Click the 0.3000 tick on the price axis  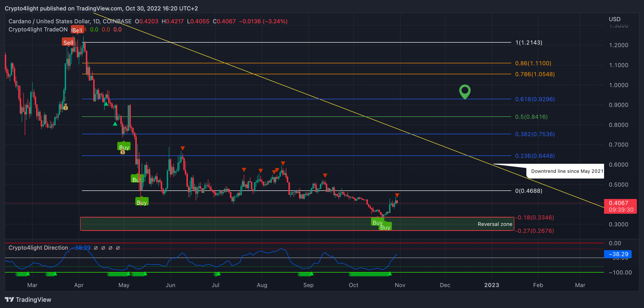pyautogui.click(x=619, y=224)
